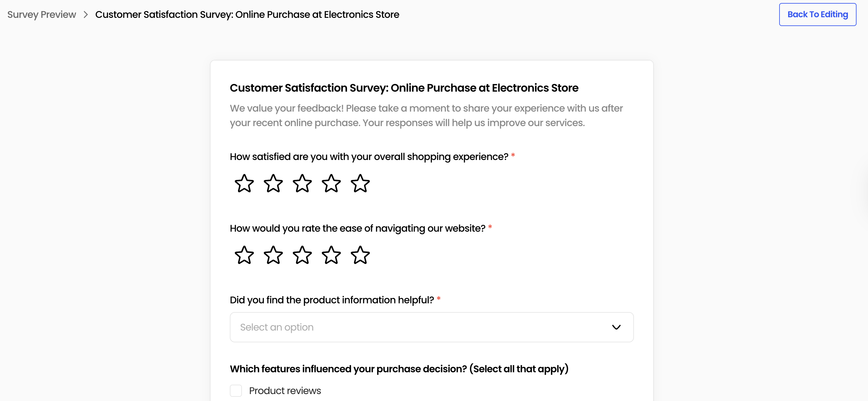This screenshot has height=401, width=868.
Task: Give five stars for overall shopping experience
Action: (x=360, y=184)
